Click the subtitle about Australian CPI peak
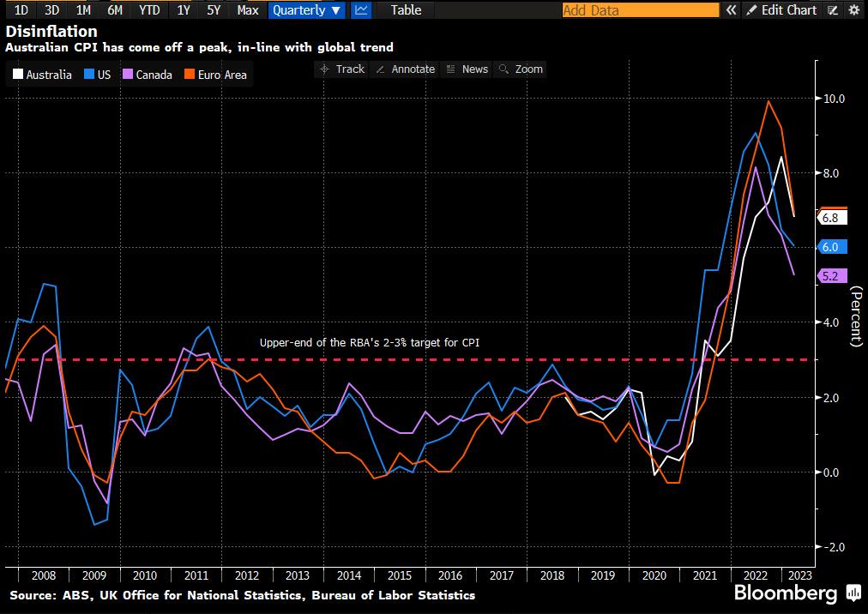The image size is (868, 614). [199, 48]
